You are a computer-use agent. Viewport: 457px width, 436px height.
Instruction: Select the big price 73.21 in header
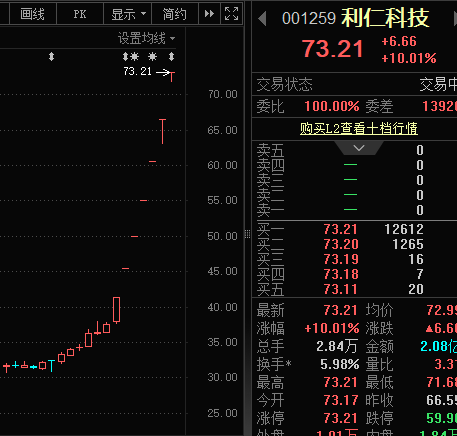333,49
